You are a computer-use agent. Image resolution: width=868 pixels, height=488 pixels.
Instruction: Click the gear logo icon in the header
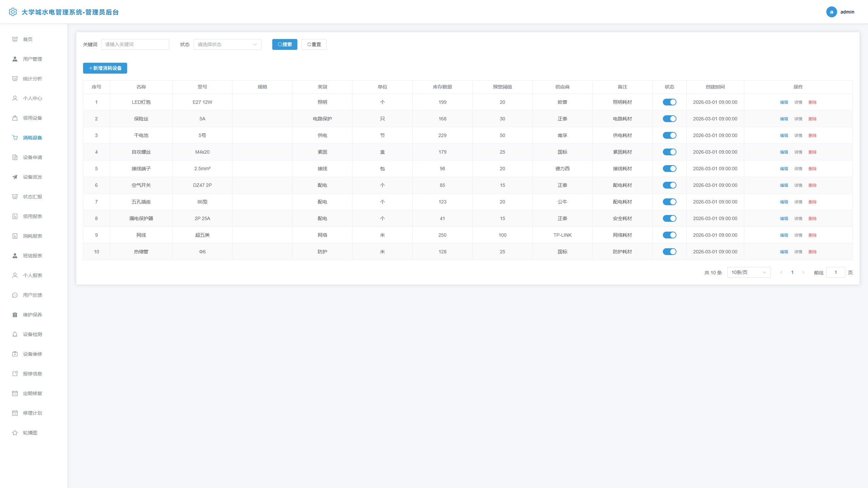[x=13, y=12]
